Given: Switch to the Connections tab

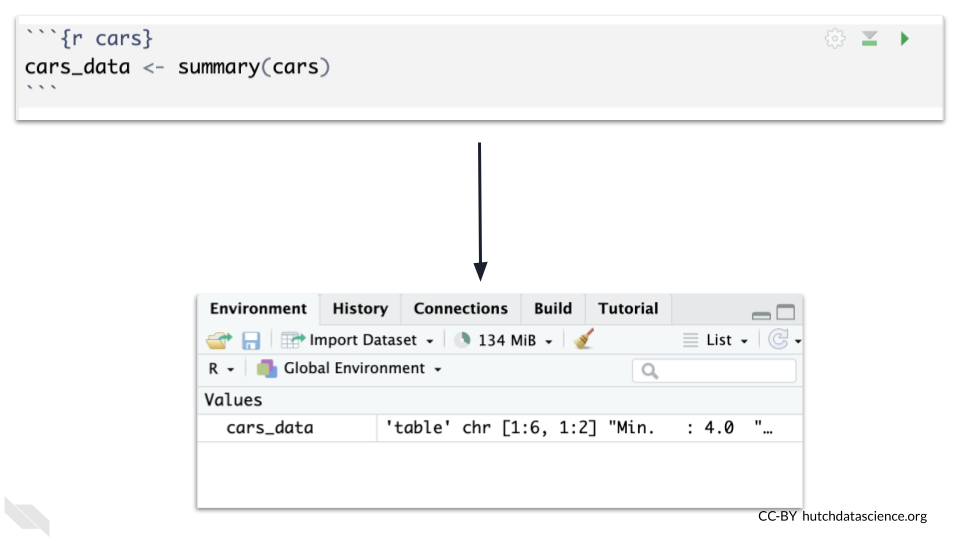Looking at the screenshot, I should pyautogui.click(x=461, y=309).
